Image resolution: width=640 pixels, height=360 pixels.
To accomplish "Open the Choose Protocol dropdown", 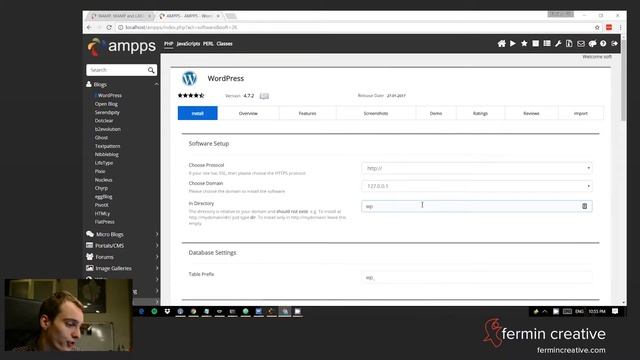I will [x=477, y=168].
